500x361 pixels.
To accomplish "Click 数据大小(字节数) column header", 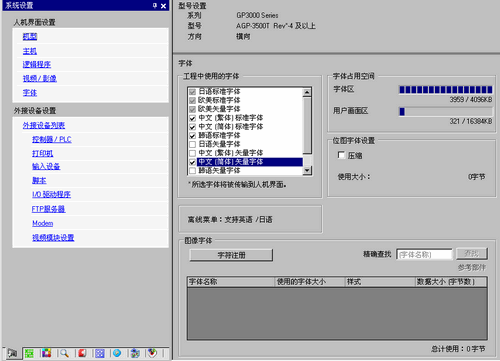I will (x=451, y=282).
